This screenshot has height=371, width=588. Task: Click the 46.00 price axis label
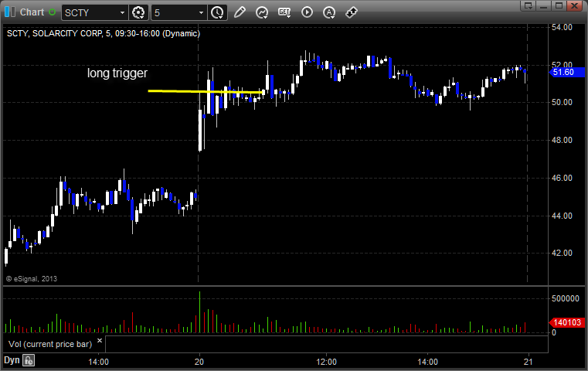coord(562,179)
